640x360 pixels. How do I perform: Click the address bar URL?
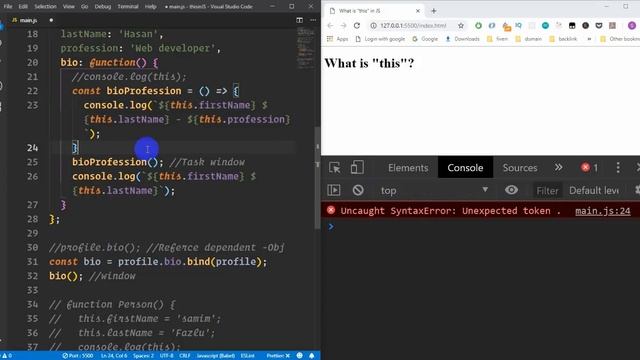[413, 26]
